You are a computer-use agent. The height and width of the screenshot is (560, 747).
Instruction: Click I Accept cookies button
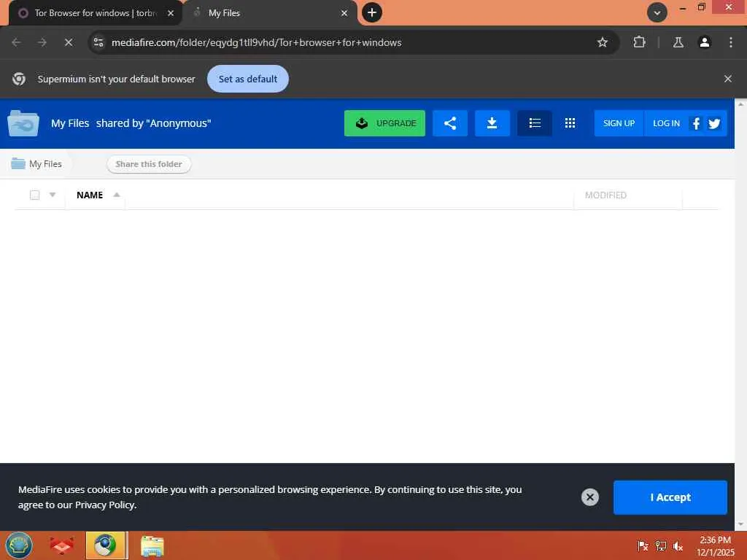click(670, 497)
